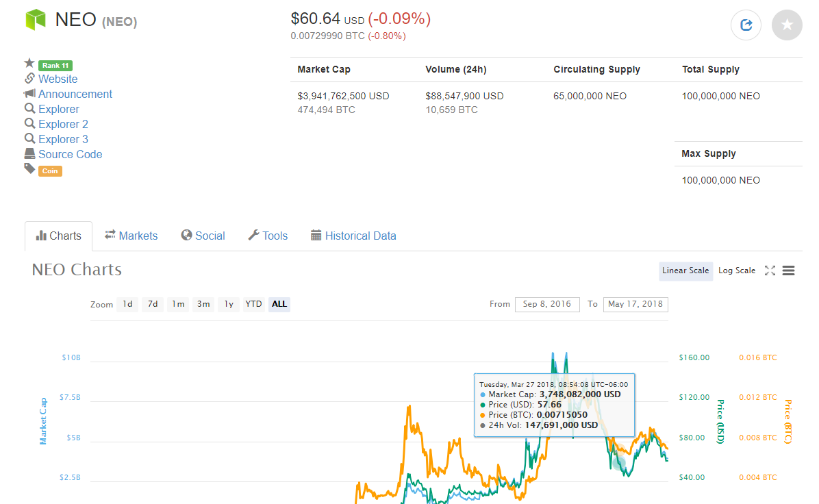Click the 24h volume value $88,547,900 USD
The height and width of the screenshot is (504, 819).
pyautogui.click(x=464, y=96)
